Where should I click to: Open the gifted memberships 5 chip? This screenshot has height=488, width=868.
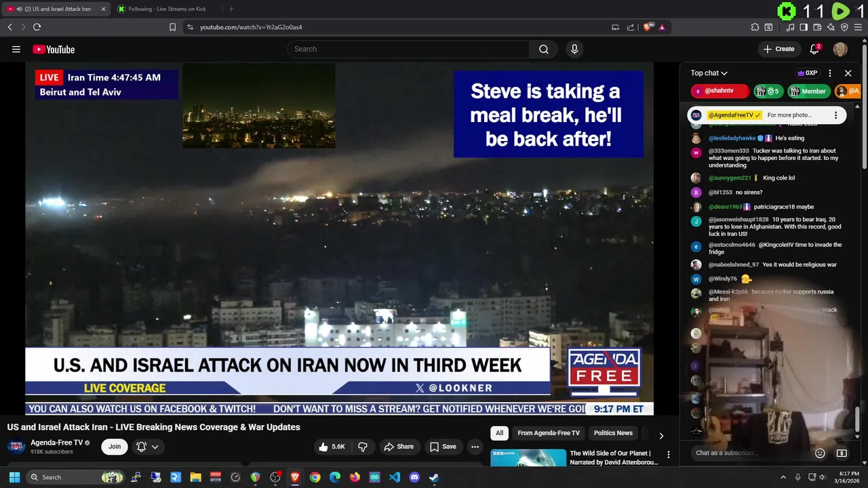click(768, 91)
